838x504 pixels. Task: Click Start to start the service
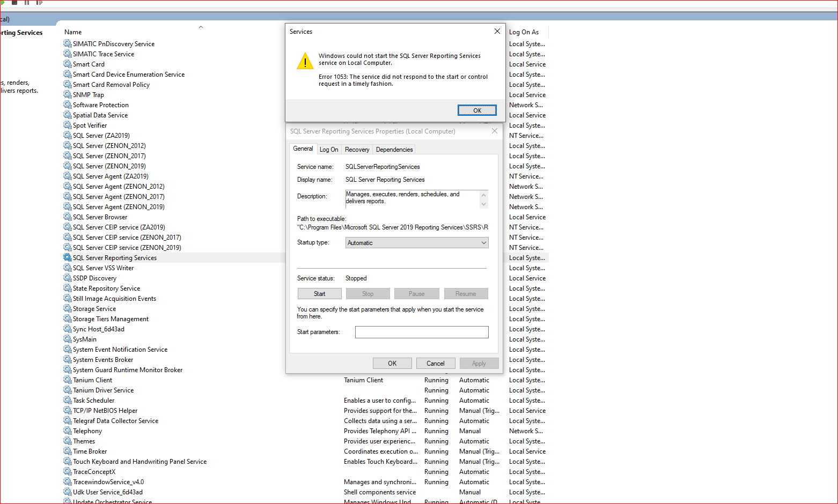320,294
